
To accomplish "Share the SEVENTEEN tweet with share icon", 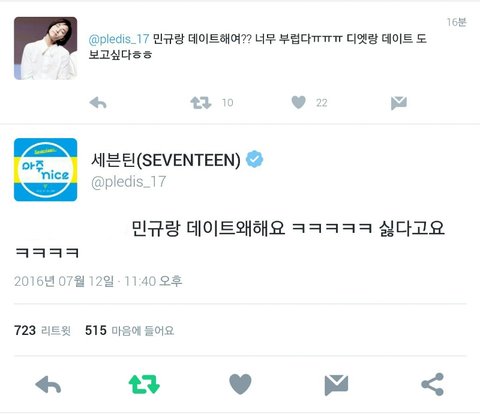I will [432, 384].
